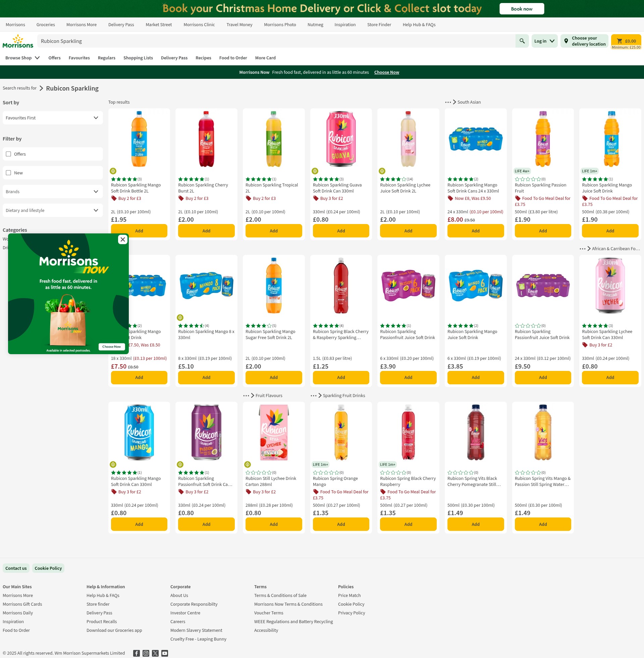Click the Book now button

pos(522,9)
